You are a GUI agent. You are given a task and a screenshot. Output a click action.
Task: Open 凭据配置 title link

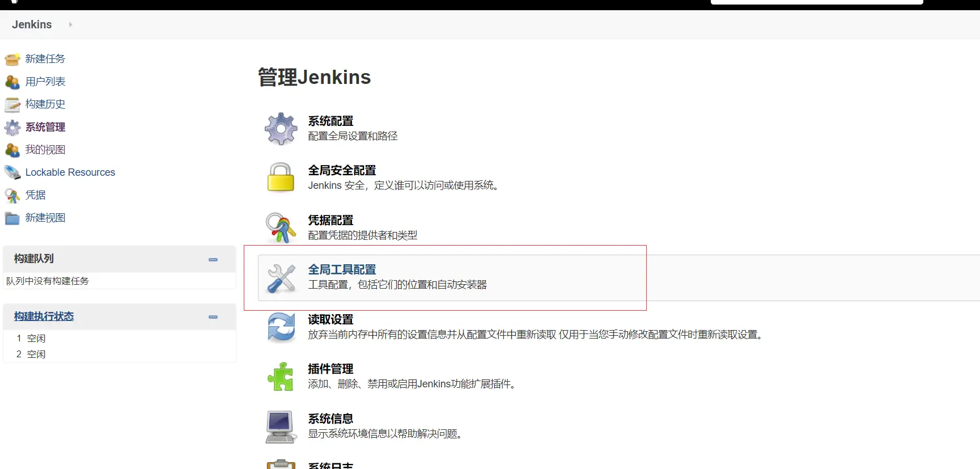(x=330, y=220)
